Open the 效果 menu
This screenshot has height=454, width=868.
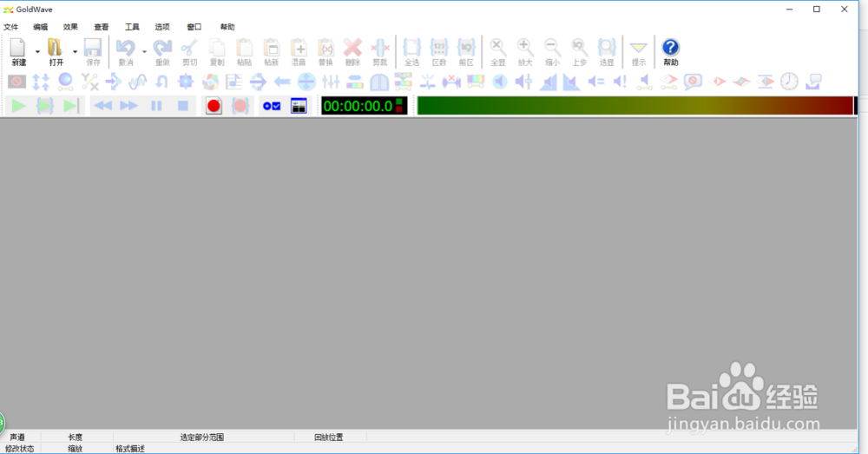coord(70,27)
